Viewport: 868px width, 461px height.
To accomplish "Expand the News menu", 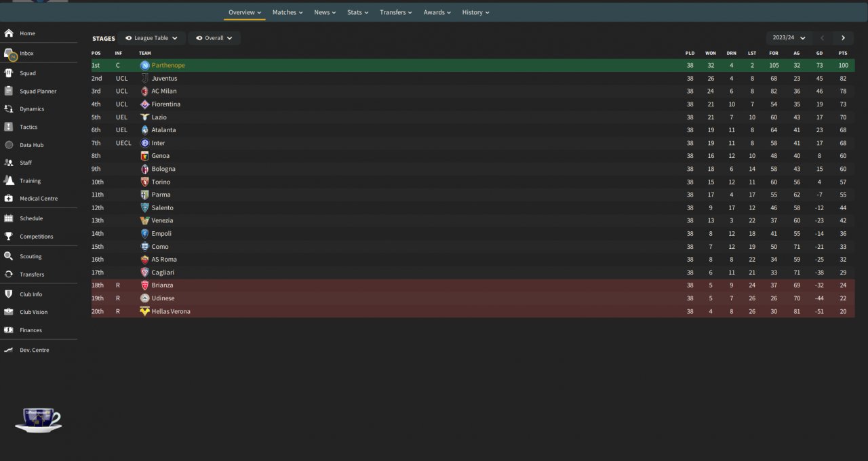I will (x=325, y=12).
